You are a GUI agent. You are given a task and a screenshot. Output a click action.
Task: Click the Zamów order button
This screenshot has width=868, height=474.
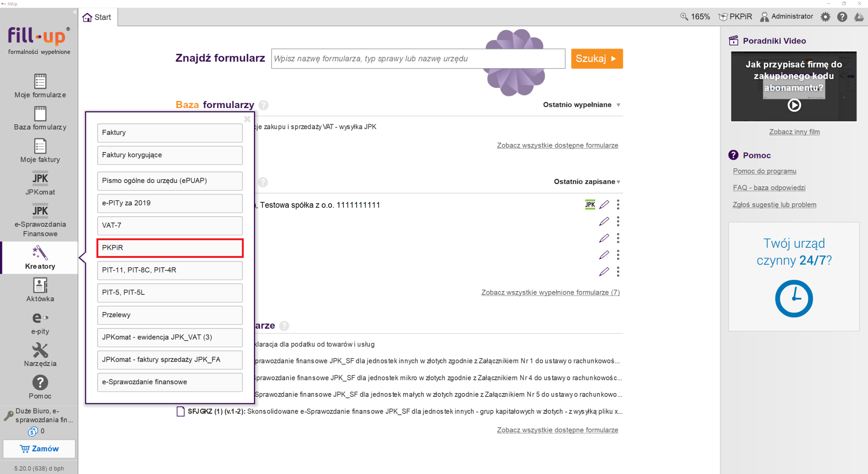(39, 448)
